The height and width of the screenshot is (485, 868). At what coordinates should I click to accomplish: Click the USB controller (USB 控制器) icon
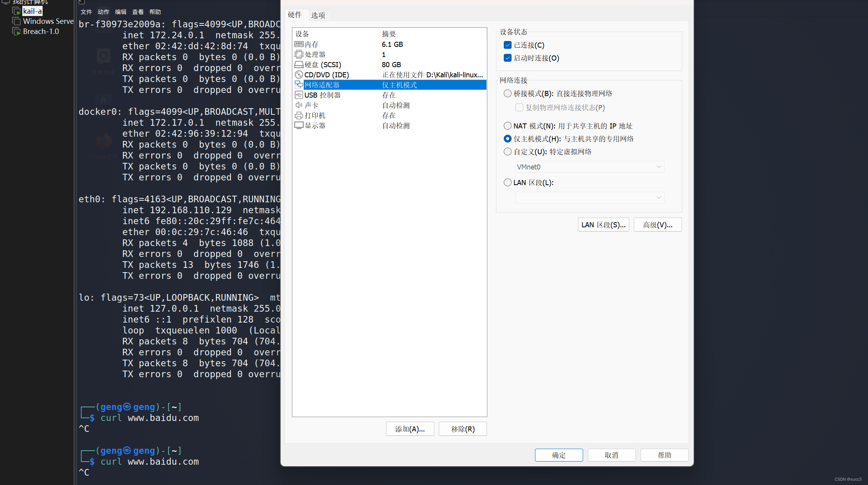(x=299, y=95)
